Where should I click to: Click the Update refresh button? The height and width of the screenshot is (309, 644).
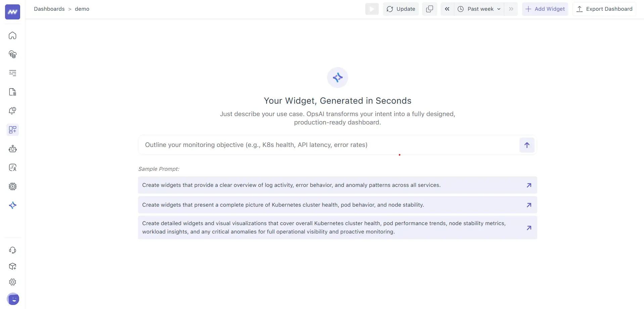click(x=401, y=9)
